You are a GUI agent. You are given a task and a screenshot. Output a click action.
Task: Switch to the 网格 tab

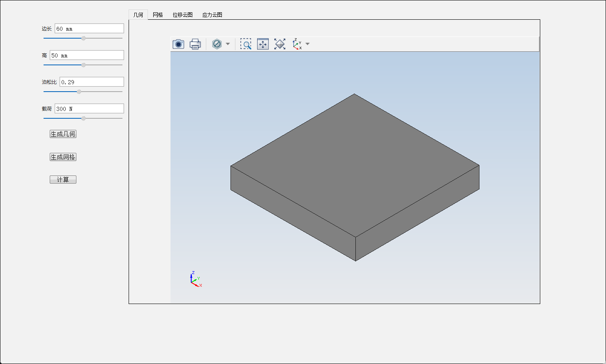158,15
